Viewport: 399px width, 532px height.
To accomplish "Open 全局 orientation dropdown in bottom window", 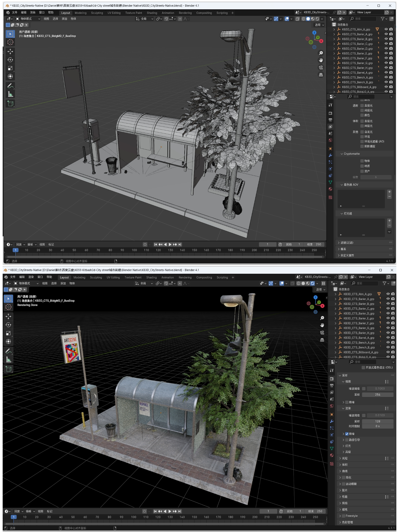I will click(144, 284).
